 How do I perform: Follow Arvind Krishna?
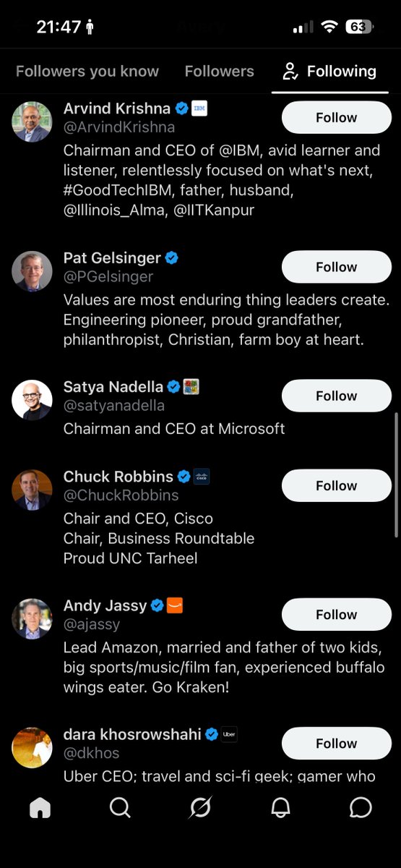coord(337,117)
